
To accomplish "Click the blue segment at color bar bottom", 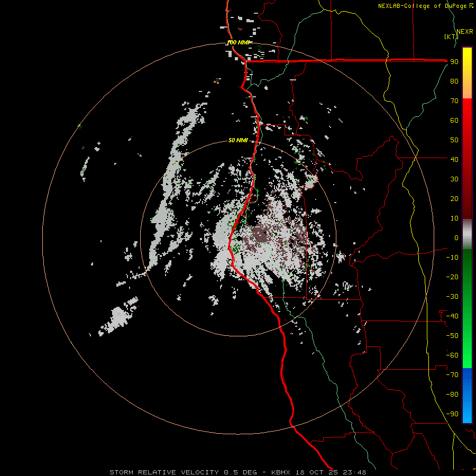I will [x=467, y=396].
